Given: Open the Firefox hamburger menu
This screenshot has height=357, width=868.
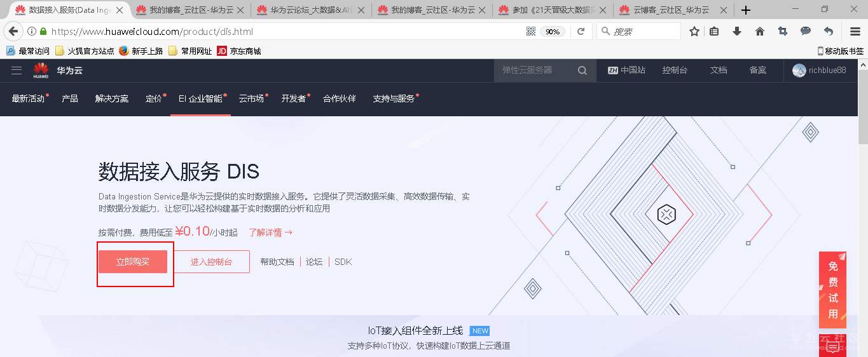Looking at the screenshot, I should (855, 31).
